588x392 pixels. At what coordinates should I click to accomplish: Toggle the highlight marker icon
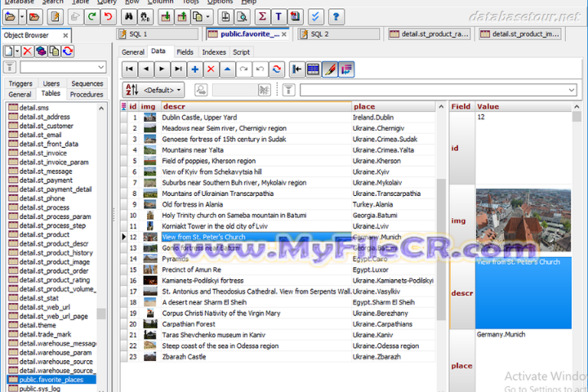click(x=330, y=69)
